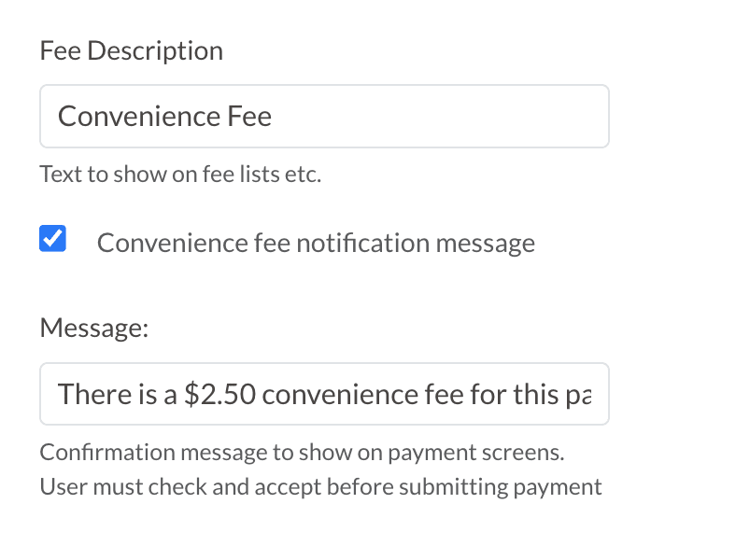Click the Fee Description text field
This screenshot has height=560, width=736.
click(x=323, y=117)
